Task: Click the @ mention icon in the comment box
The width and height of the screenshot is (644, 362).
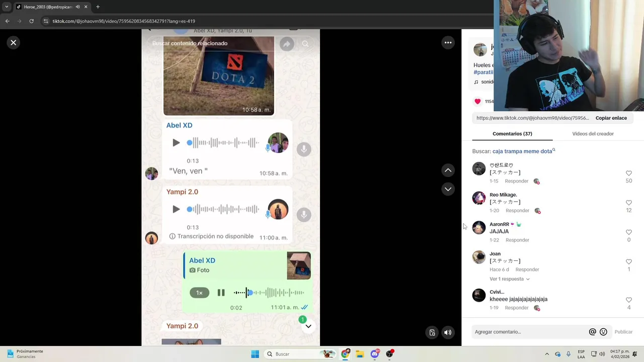Action: (592, 332)
